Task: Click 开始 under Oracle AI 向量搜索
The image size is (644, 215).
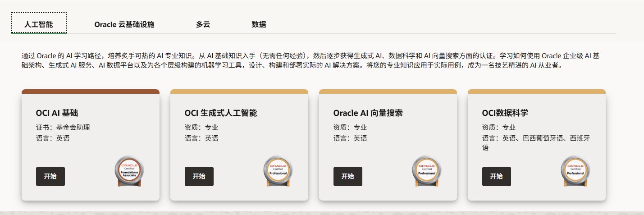Action: point(347,176)
